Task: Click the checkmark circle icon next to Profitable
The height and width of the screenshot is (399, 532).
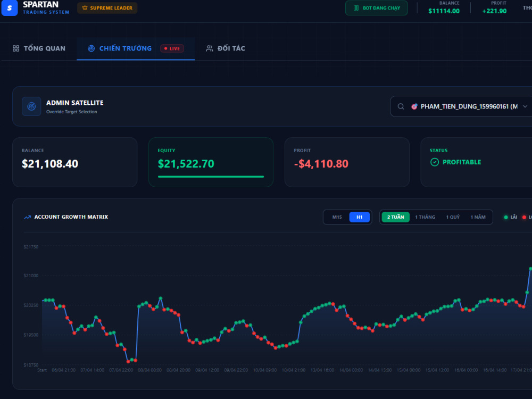Action: click(435, 162)
